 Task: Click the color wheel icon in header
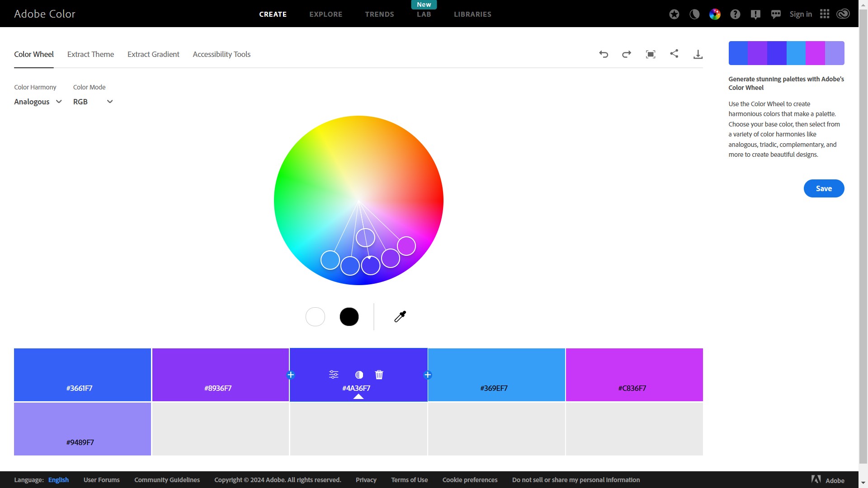(715, 14)
